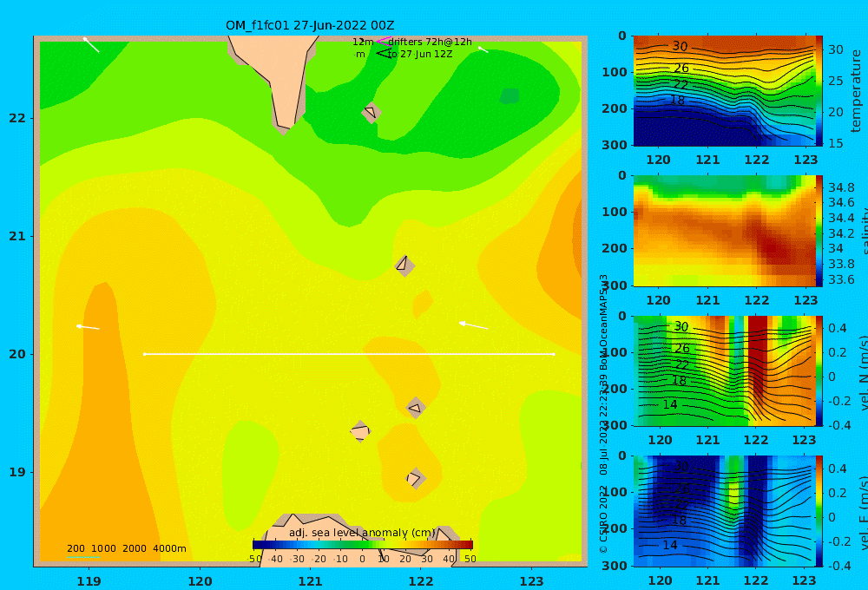Viewport: 868px width, 590px height.
Task: Click the '34.8' tick on salinity colorbar
Action: click(841, 187)
